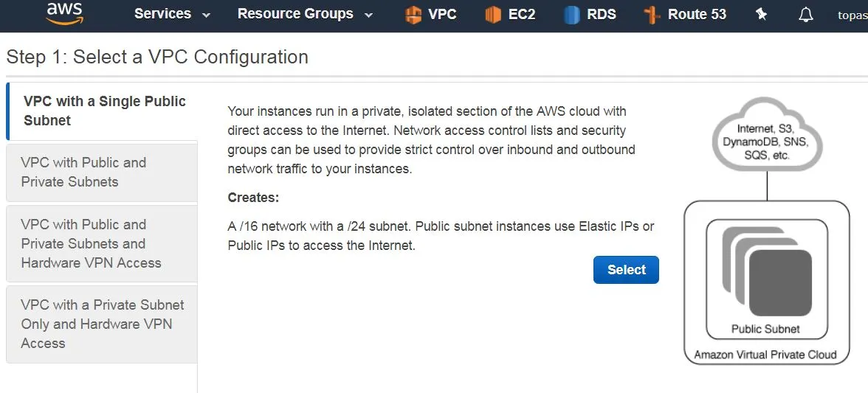
Task: Select VPC with a Single Public Subnet tab
Action: tap(104, 111)
